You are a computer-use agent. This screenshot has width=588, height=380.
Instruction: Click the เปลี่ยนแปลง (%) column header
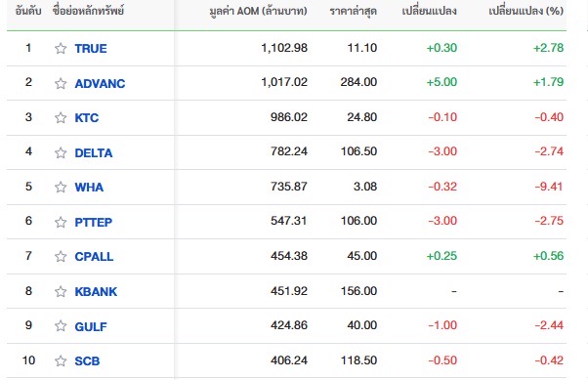coord(525,11)
